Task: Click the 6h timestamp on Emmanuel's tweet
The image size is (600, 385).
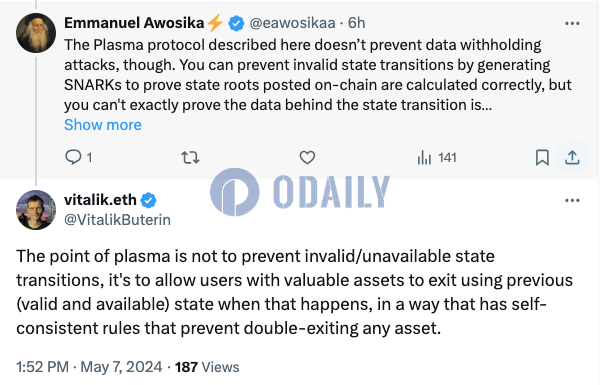Action: (356, 23)
